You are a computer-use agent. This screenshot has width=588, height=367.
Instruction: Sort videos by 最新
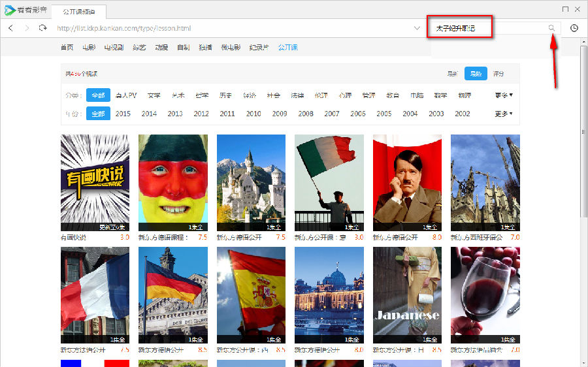click(x=452, y=74)
